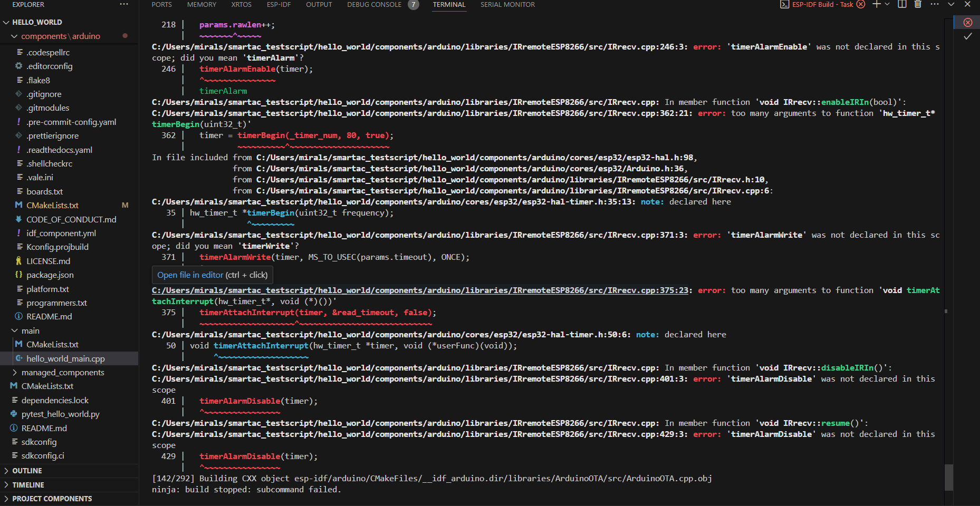Open CMakeLists.txt inside the main folder

click(53, 345)
